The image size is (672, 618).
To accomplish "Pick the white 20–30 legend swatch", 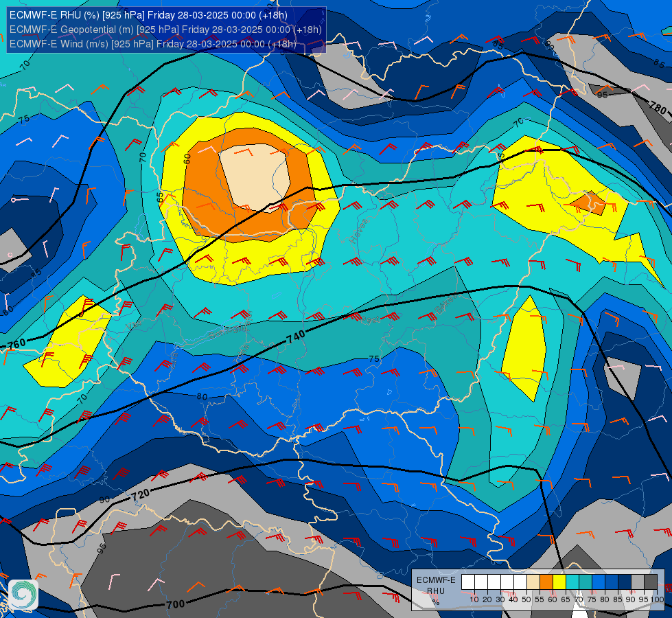I will pyautogui.click(x=494, y=582).
